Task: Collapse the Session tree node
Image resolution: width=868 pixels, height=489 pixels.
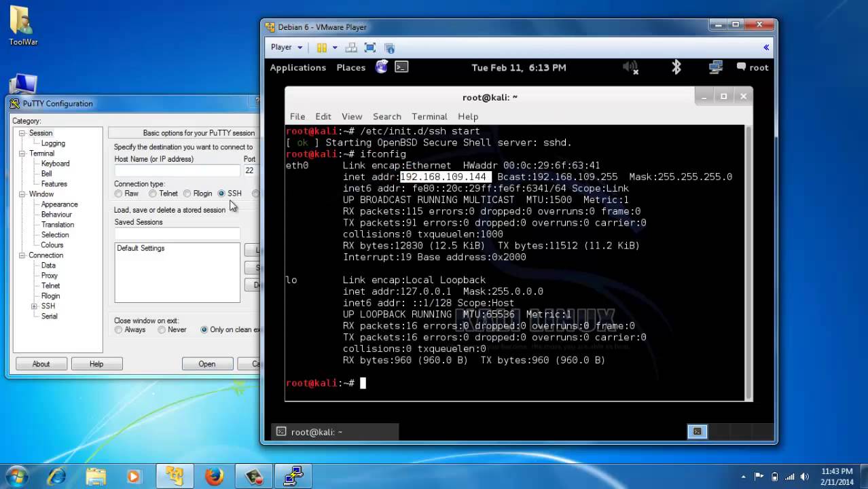Action: pos(22,133)
